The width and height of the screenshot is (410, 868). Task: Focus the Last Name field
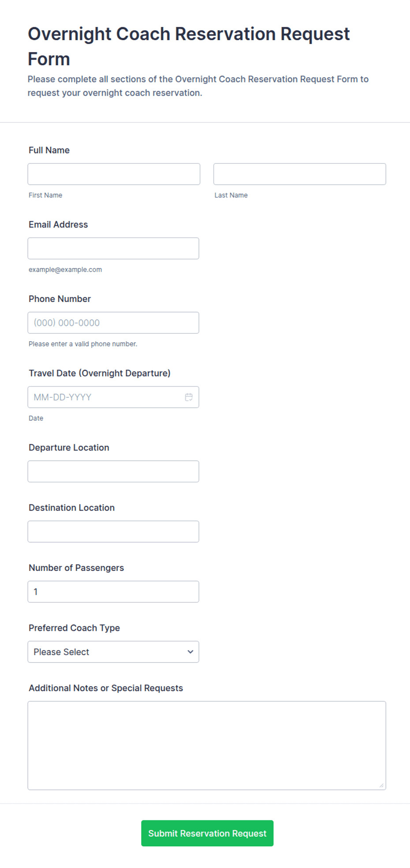300,174
